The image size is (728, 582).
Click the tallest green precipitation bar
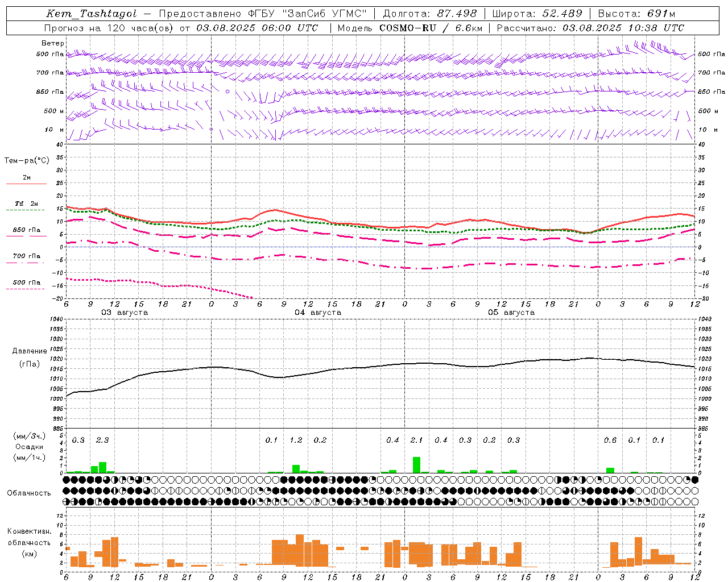[x=417, y=465]
